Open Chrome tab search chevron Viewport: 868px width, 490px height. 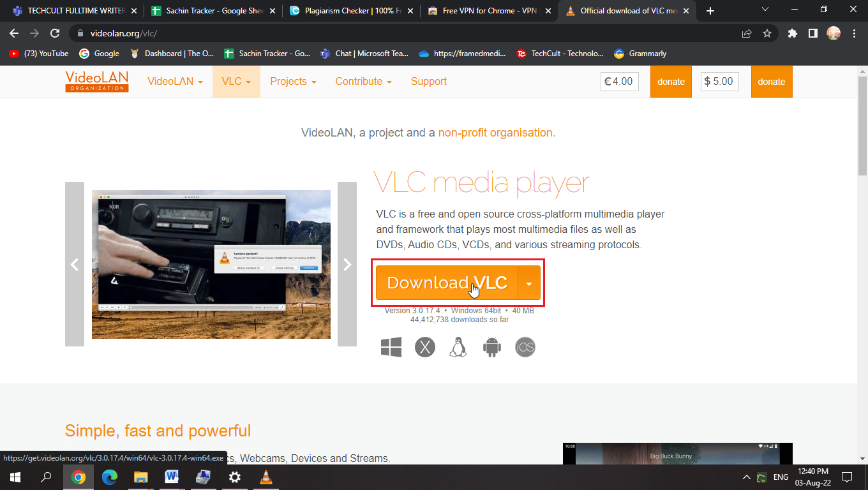767,10
